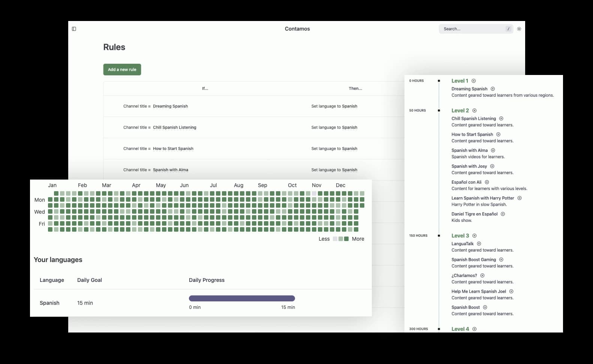Click plus icon next to Level 2
This screenshot has width=593, height=364.
click(474, 111)
